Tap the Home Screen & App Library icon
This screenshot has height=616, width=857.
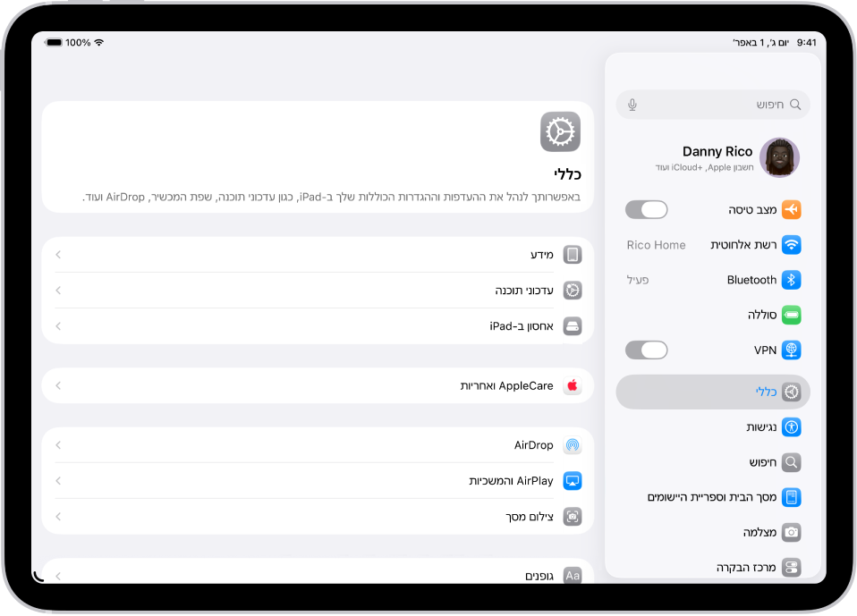[791, 497]
